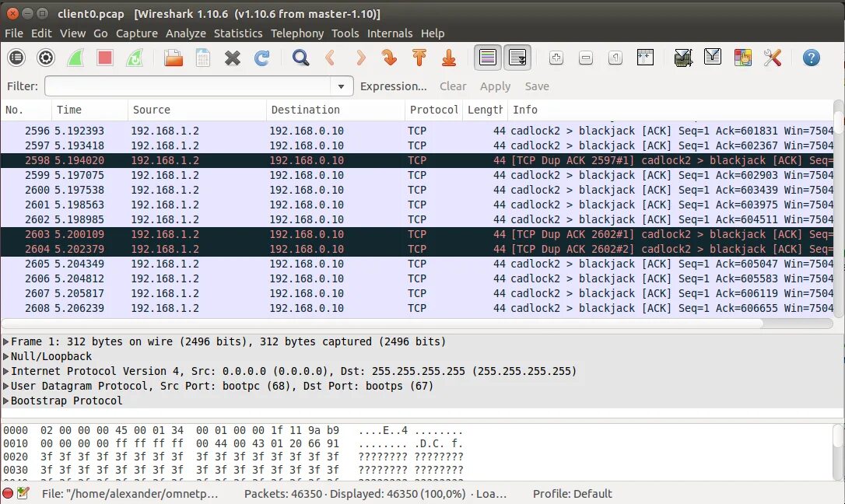Toggle auto scroll during live capture
This screenshot has width=845, height=504.
tap(517, 58)
